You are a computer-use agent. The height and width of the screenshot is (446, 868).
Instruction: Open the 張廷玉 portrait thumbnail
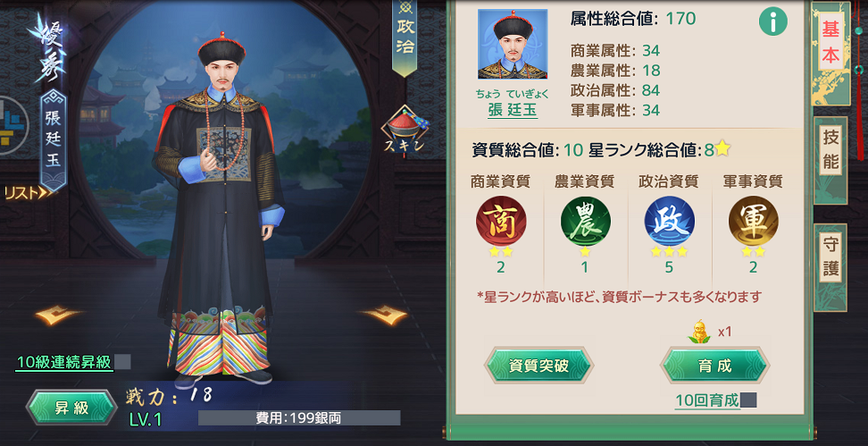513,44
